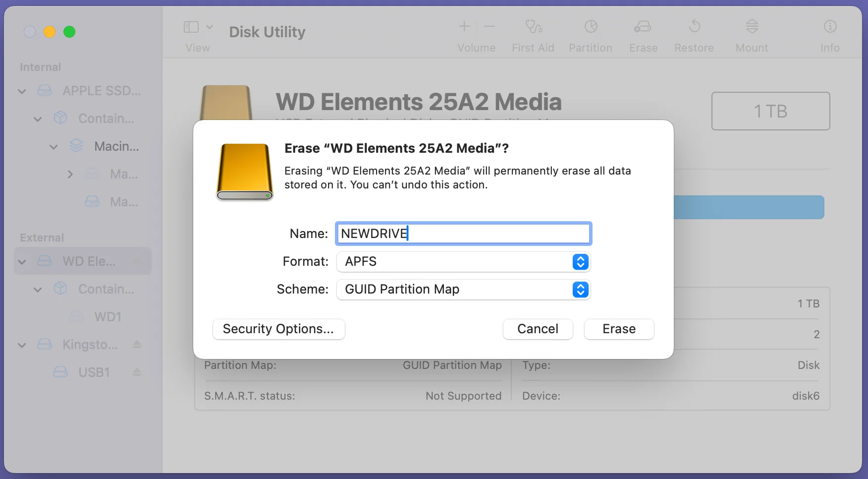Click the Erase button in the dialog
Screen dimensions: 868x479
(x=619, y=329)
